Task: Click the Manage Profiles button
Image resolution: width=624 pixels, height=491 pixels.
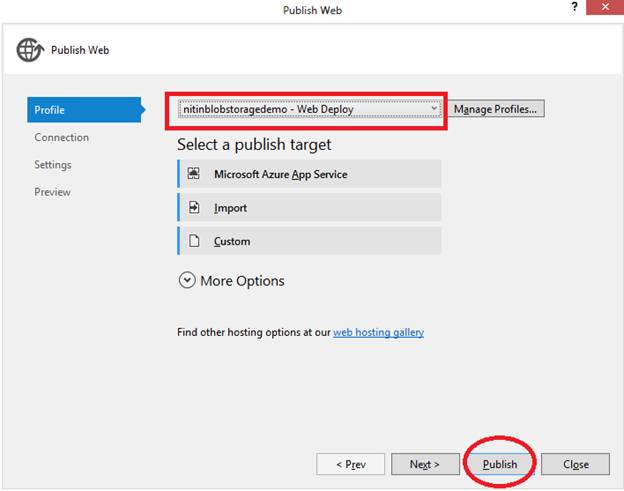Action: 497,109
